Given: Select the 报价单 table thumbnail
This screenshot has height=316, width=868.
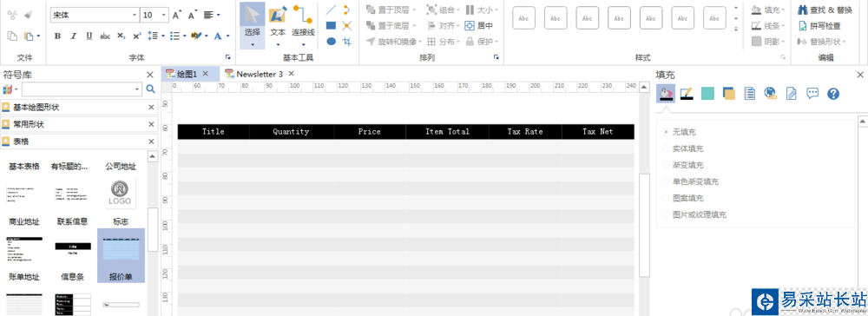Looking at the screenshot, I should pyautogui.click(x=121, y=256).
